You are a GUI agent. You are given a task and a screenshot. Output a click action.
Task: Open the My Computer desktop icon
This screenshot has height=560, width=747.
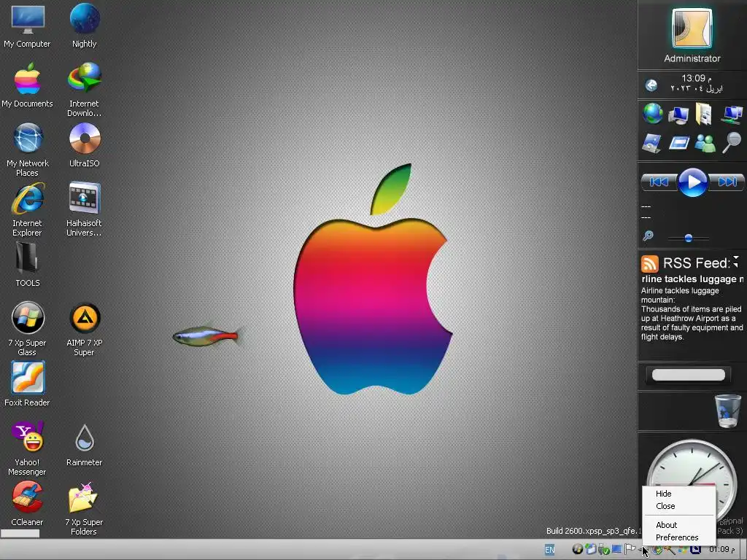[x=27, y=26]
